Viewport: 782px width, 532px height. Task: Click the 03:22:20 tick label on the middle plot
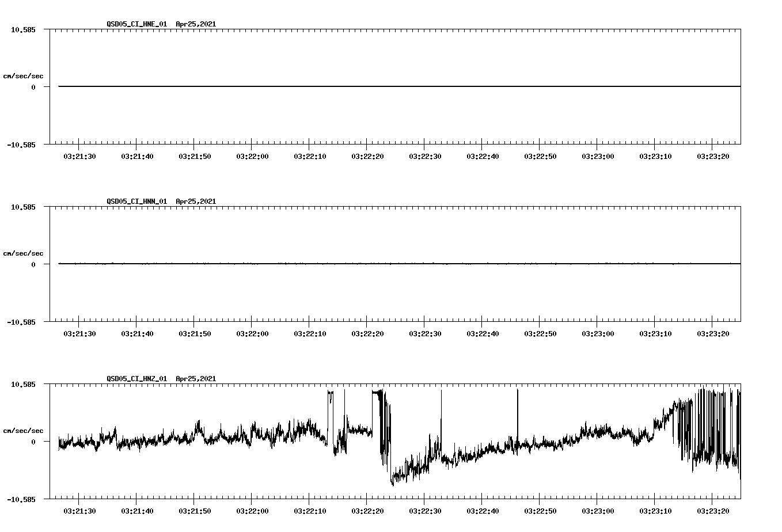[x=367, y=333]
